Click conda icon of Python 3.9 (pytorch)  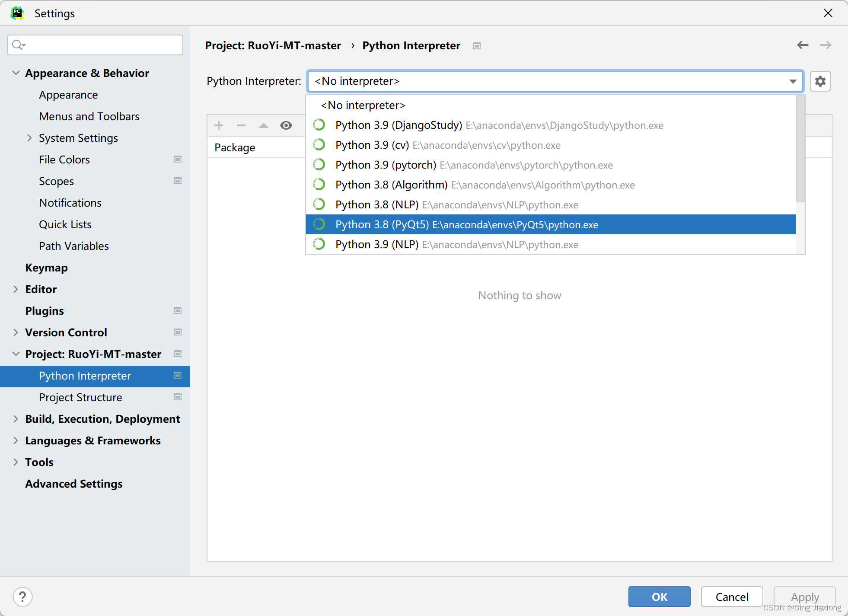click(x=319, y=165)
